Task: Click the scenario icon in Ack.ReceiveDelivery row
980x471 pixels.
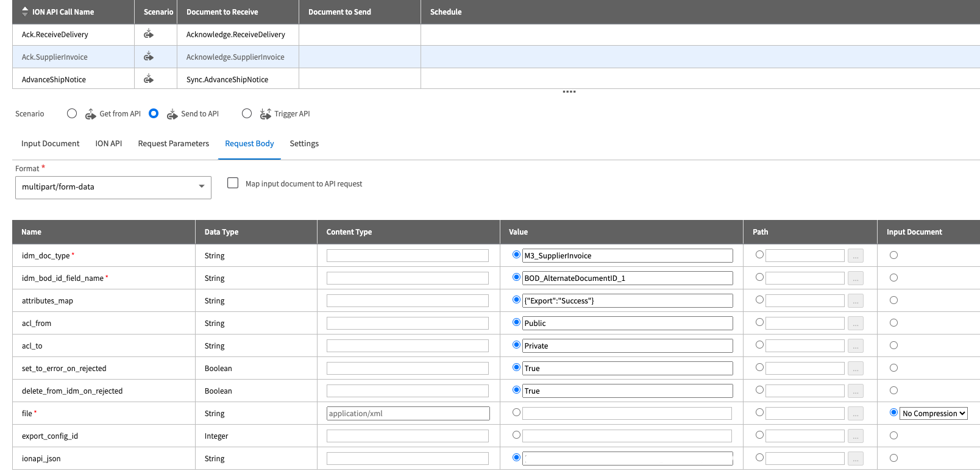Action: pos(148,34)
